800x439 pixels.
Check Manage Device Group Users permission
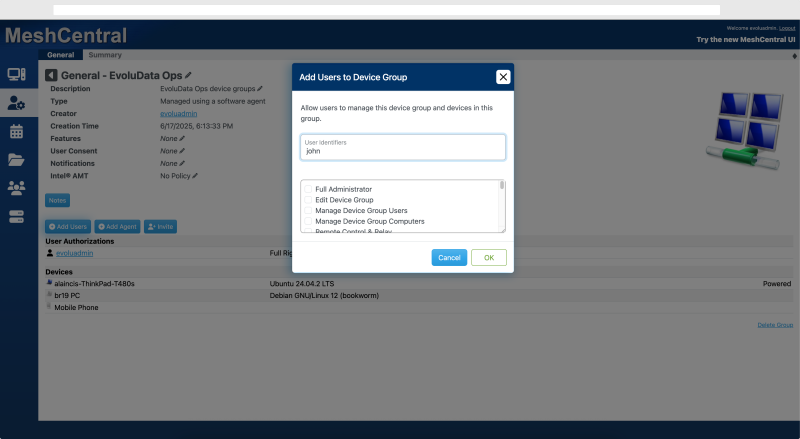point(308,210)
